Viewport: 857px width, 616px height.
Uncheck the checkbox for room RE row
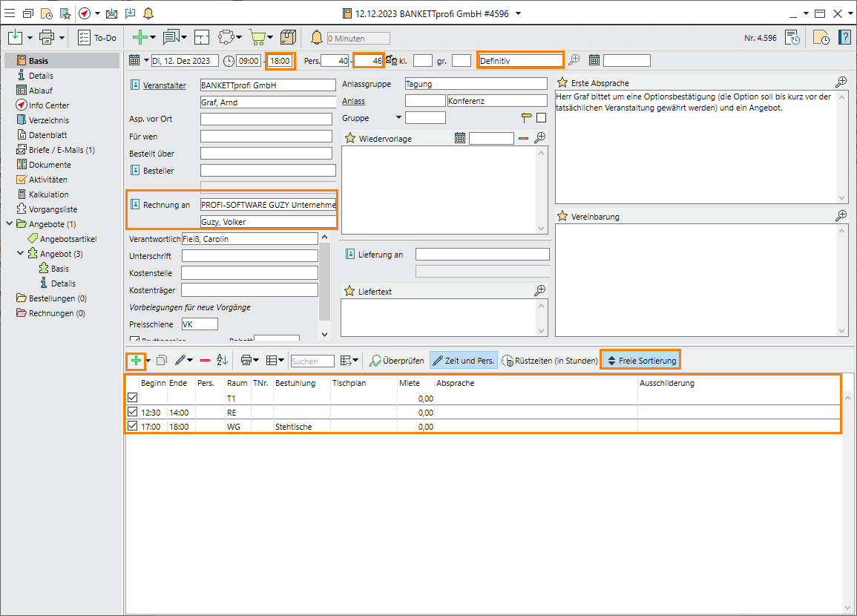[x=133, y=412]
